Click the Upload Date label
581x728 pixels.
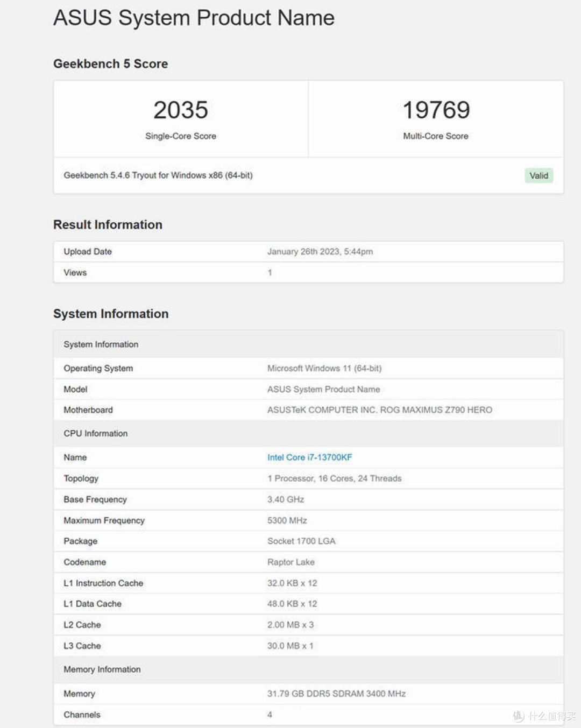point(88,252)
